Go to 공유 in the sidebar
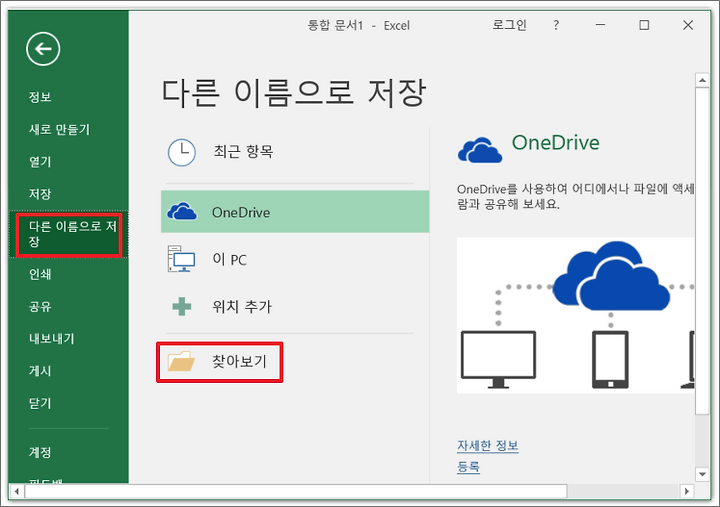 pyautogui.click(x=40, y=306)
